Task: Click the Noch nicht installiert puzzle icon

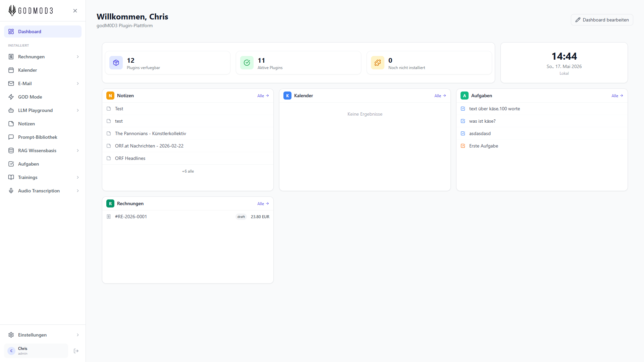Action: (378, 63)
